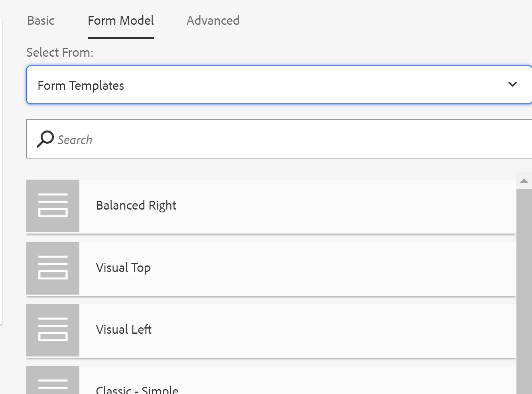Screen dimensions: 532x394
Task: Click the scrollbar up arrow
Action: (x=524, y=181)
